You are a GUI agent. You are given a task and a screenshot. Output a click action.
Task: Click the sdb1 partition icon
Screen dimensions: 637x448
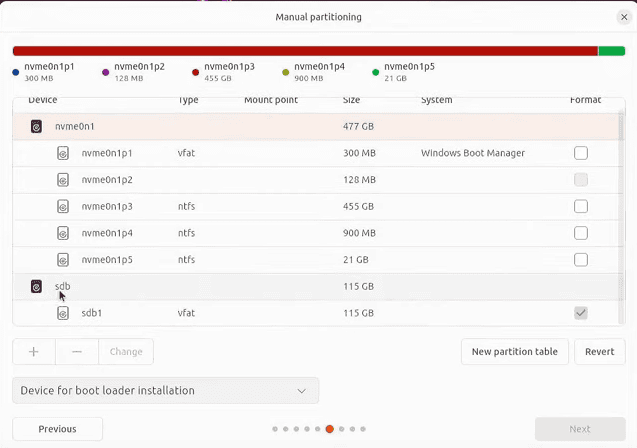[x=63, y=313]
